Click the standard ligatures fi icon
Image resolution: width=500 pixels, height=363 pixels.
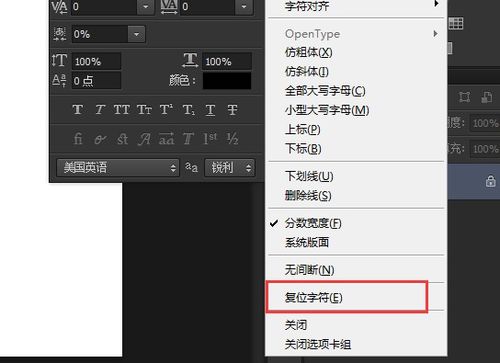(78, 139)
